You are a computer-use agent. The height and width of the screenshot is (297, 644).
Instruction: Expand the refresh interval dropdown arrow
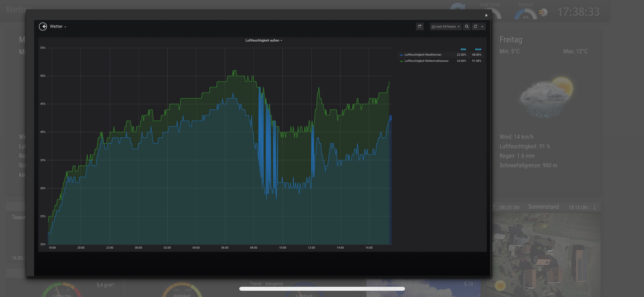tap(482, 26)
